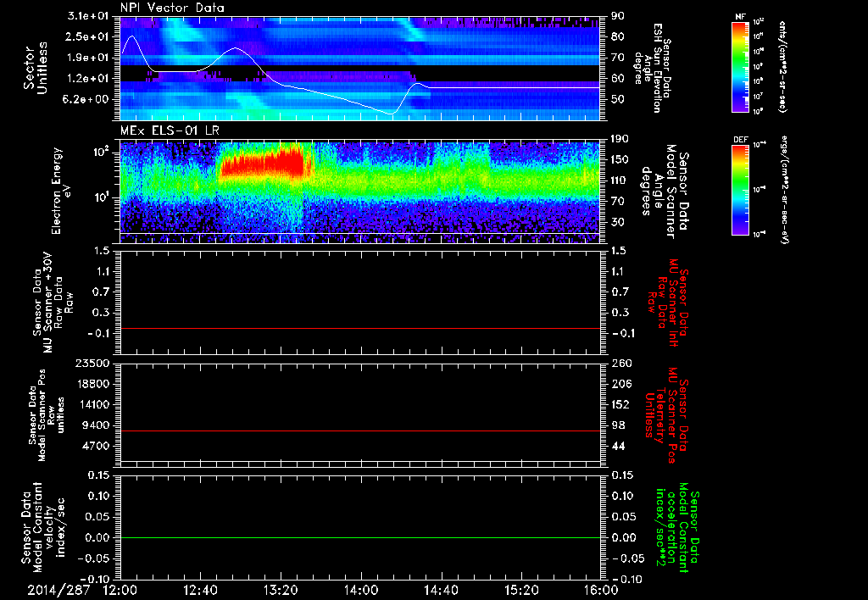Click the 206 telemetry axis tick
This screenshot has width=868, height=600.
click(620, 384)
